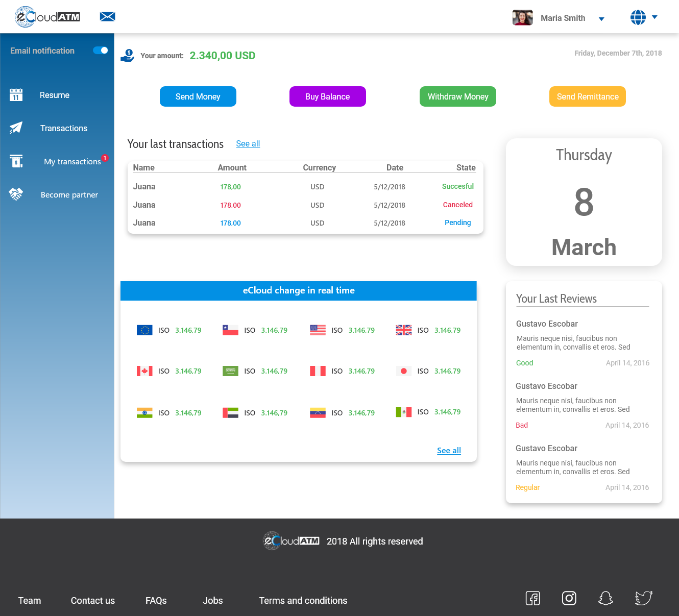Open See all link for last transactions
Image resolution: width=679 pixels, height=616 pixels.
pyautogui.click(x=248, y=144)
